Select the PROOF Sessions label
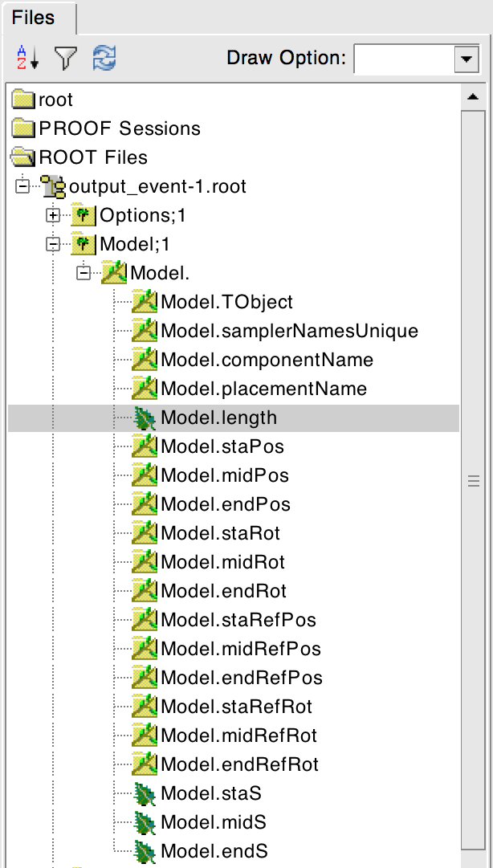493x868 pixels. click(x=120, y=128)
